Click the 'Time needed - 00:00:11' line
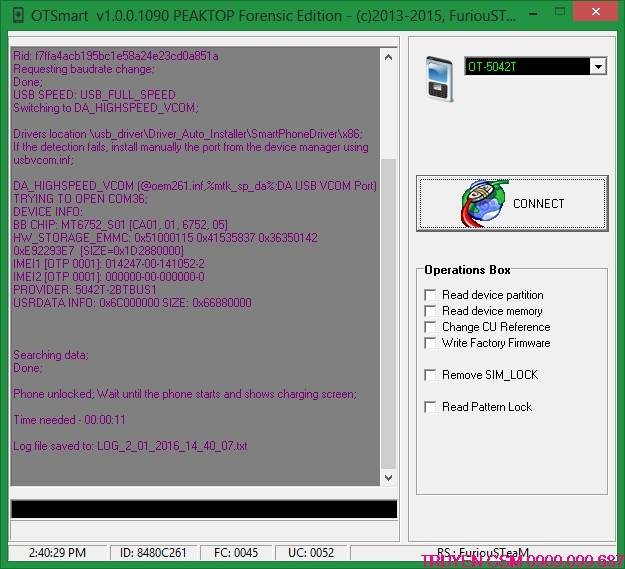Image resolution: width=625 pixels, height=569 pixels. coord(69,420)
